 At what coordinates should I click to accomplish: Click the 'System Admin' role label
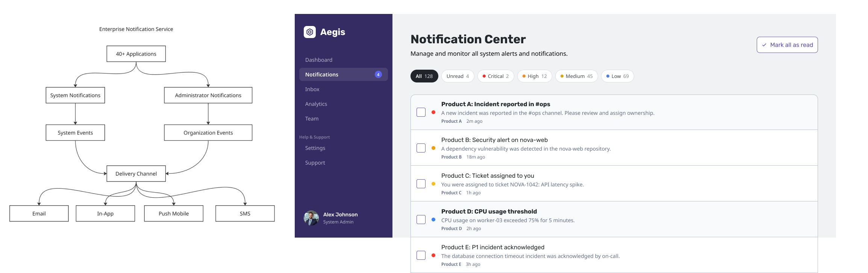(338, 222)
